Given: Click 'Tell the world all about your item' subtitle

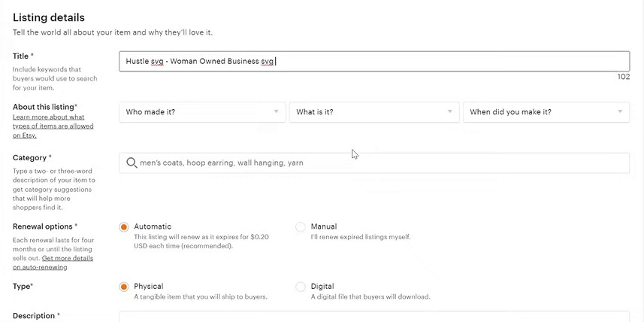Looking at the screenshot, I should pos(113,32).
